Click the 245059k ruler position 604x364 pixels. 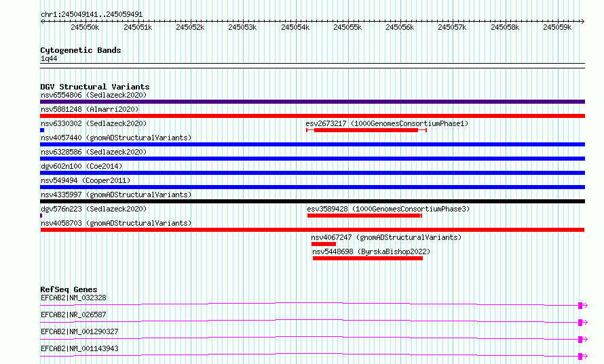click(x=558, y=27)
